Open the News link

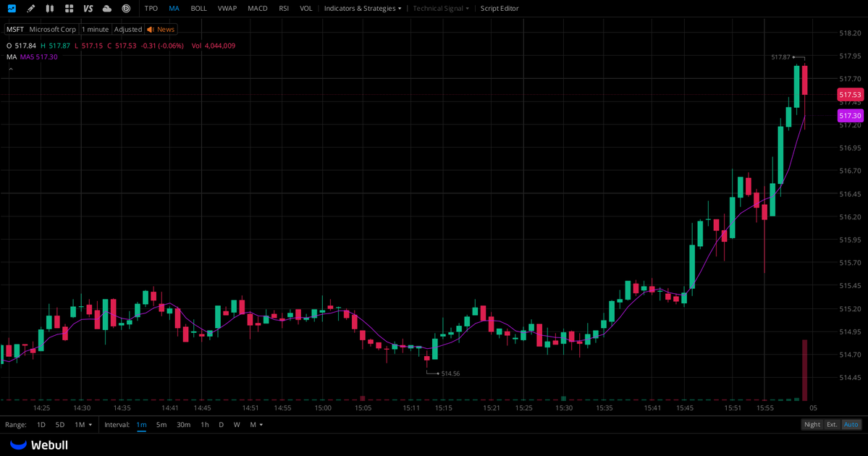coord(166,30)
